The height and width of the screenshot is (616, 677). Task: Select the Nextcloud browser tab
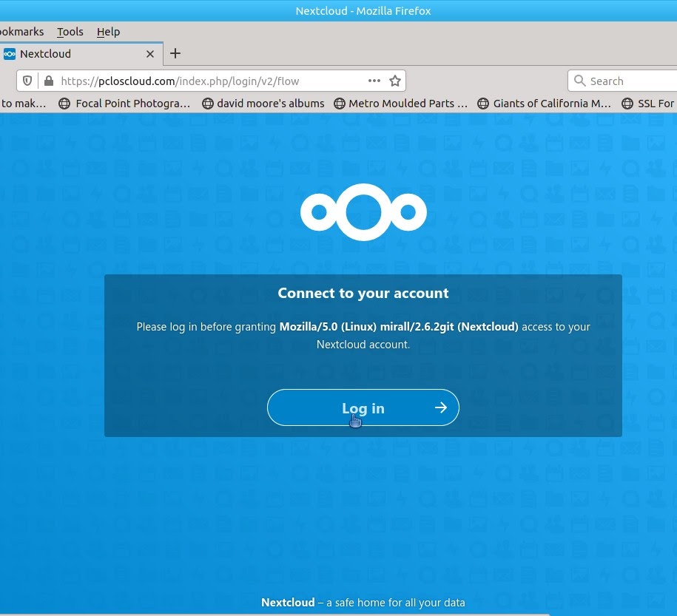click(x=81, y=54)
